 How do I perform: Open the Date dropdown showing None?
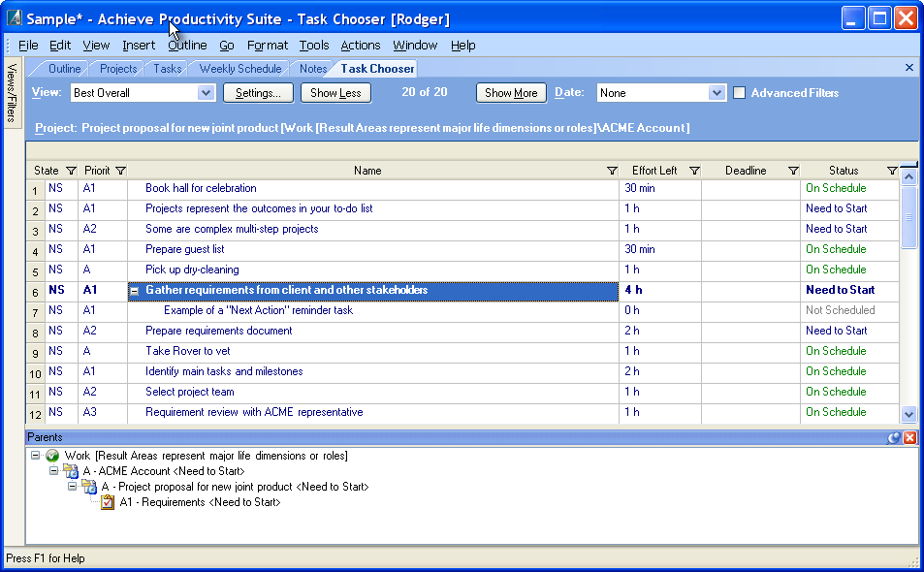(x=716, y=92)
